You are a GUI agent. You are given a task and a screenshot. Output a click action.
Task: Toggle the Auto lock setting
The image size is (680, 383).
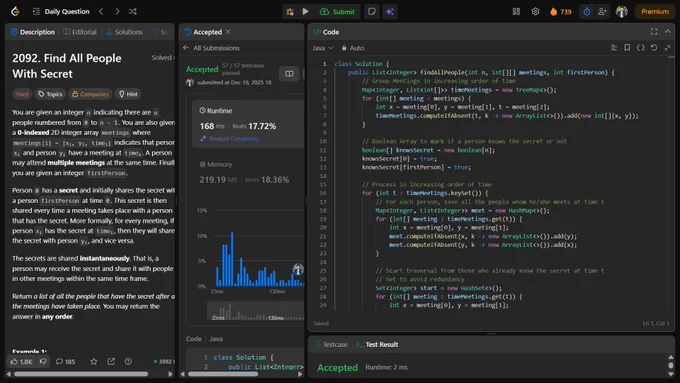pyautogui.click(x=353, y=48)
